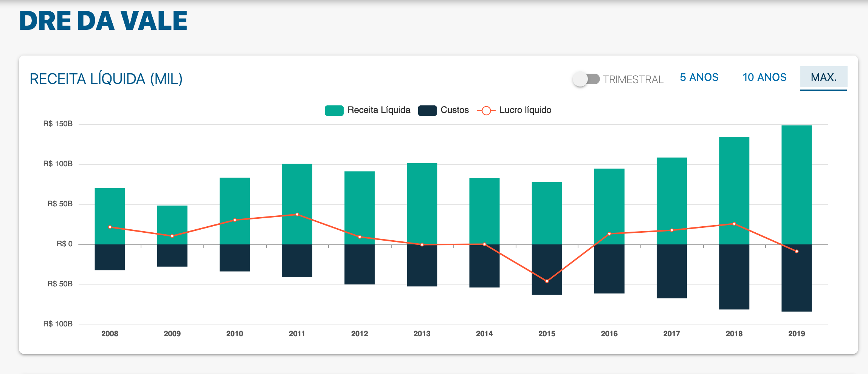Select the 2009 Receita Líquida bar
Screen dimensions: 868x374
[x=172, y=225]
